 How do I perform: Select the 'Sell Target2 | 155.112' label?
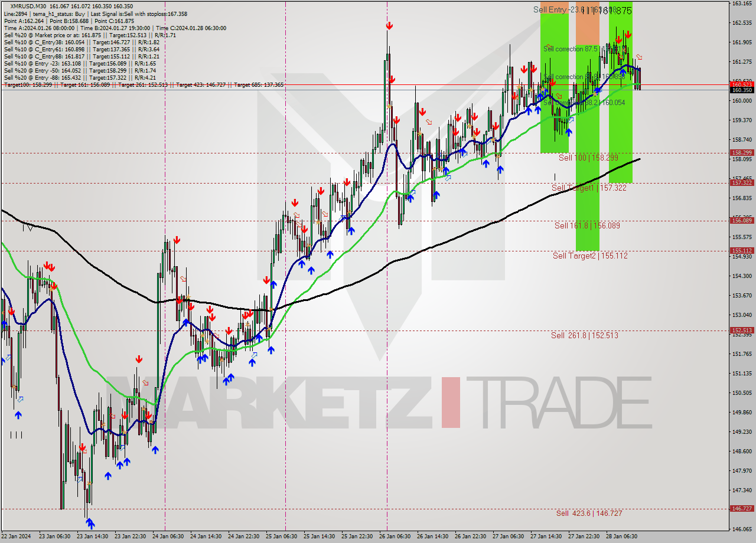click(590, 256)
